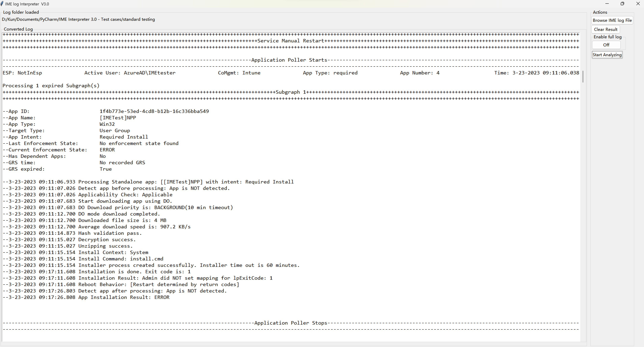The height and width of the screenshot is (347, 644).
Task: Restore down the application window
Action: click(623, 4)
